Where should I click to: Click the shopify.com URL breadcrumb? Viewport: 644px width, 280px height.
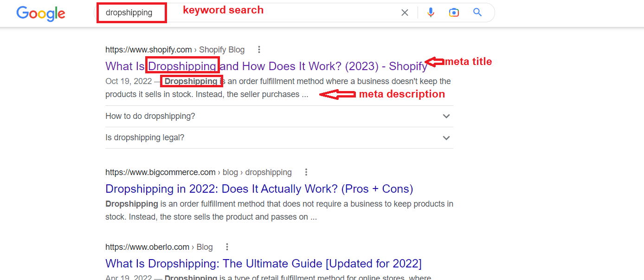tap(175, 50)
